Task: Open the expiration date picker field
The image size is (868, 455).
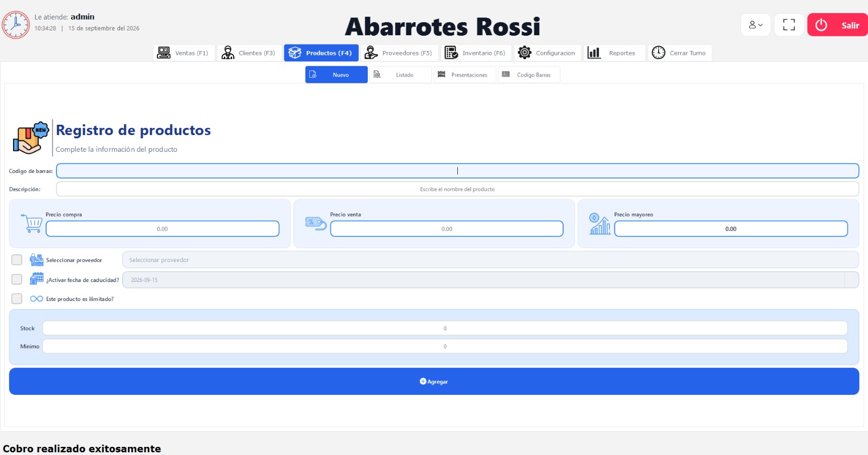Action: [x=490, y=280]
